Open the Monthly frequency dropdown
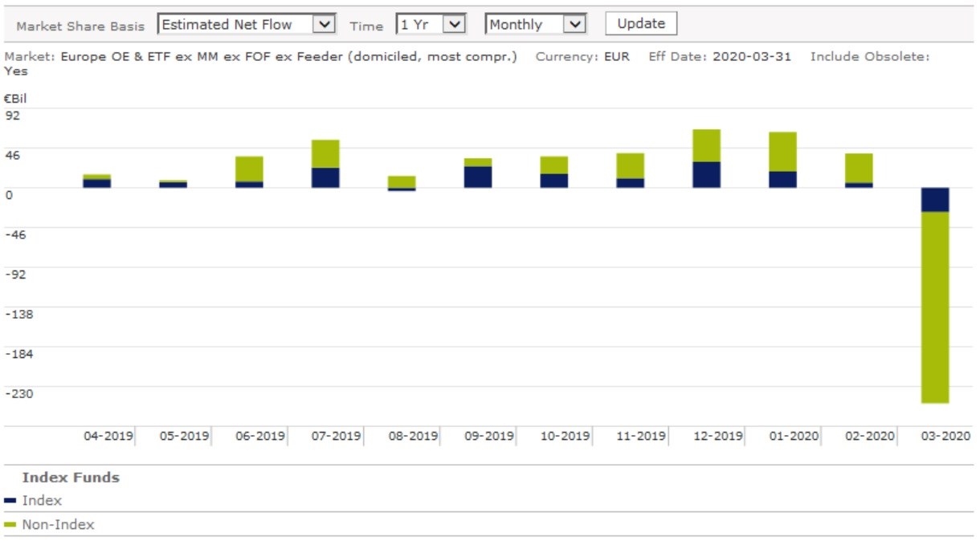The image size is (980, 541). click(536, 25)
